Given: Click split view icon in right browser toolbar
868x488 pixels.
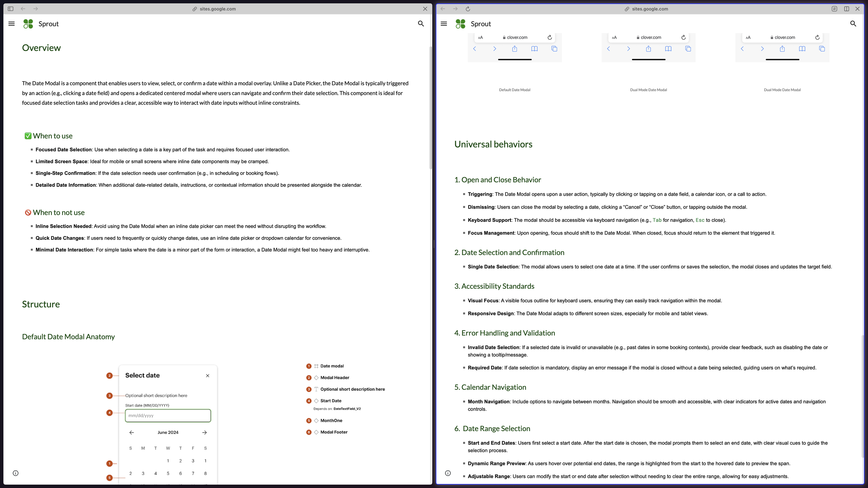Looking at the screenshot, I should [846, 9].
